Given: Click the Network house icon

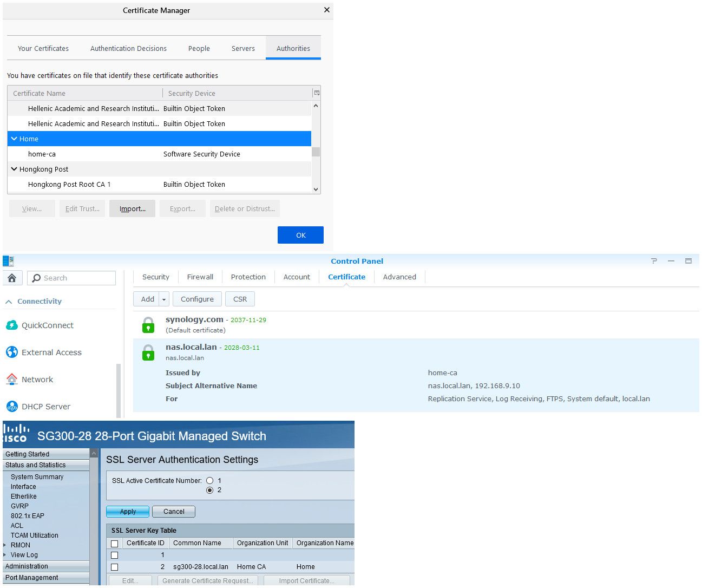Looking at the screenshot, I should (x=12, y=380).
